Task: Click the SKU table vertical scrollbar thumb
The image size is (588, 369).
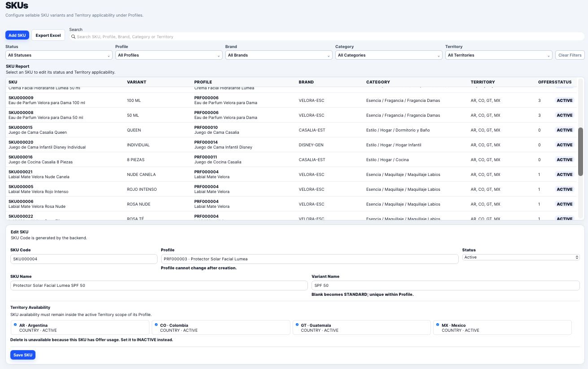Action: click(581, 152)
